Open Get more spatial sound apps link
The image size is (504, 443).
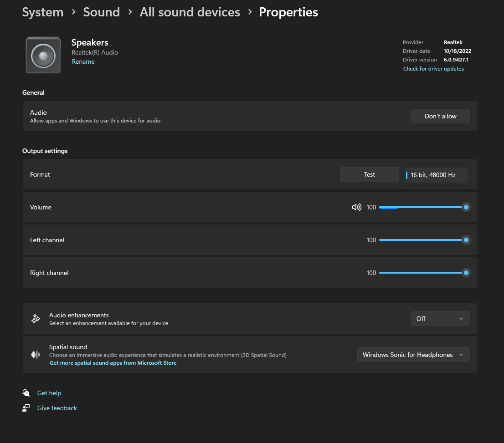click(113, 363)
